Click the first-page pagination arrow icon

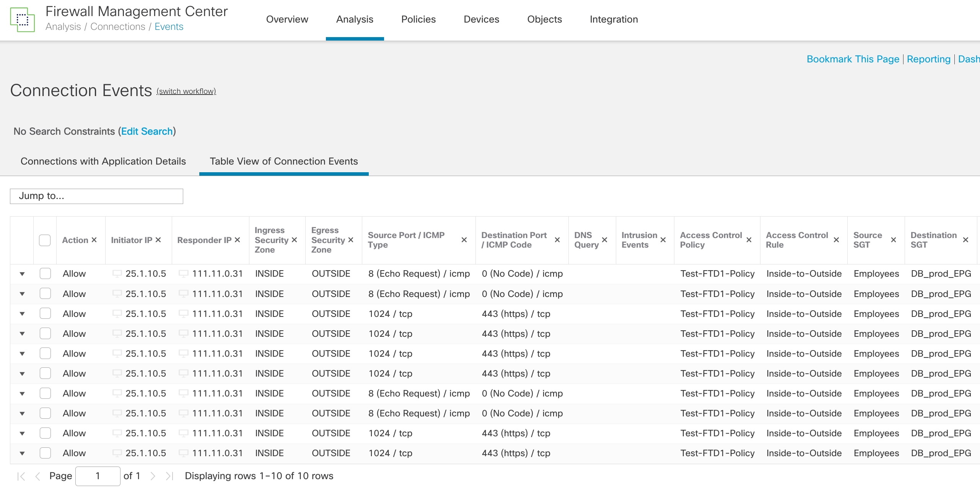tap(21, 476)
